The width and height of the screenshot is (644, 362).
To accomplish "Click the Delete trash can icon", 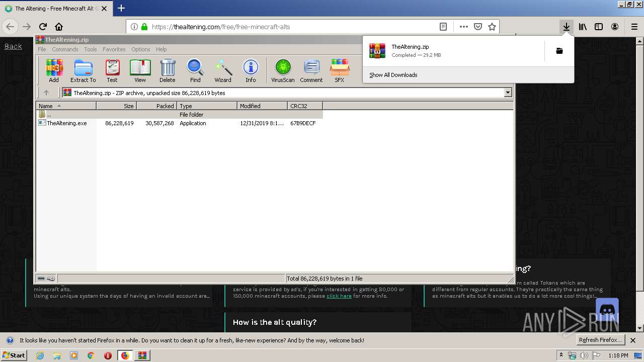I will [168, 70].
